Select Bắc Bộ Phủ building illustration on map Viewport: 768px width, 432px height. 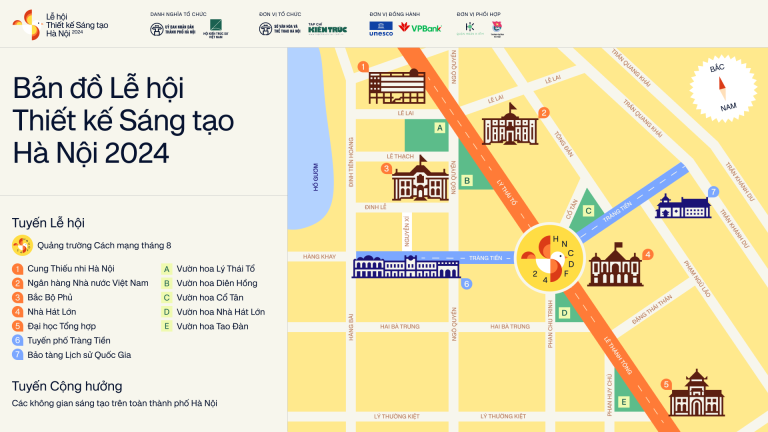coord(421,182)
